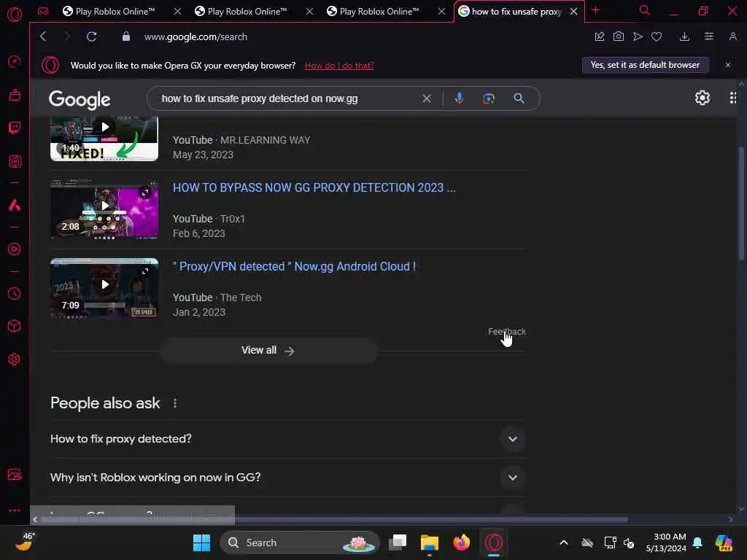The width and height of the screenshot is (747, 560).
Task: Search tabs with magnifier icon in tab bar
Action: click(x=644, y=10)
